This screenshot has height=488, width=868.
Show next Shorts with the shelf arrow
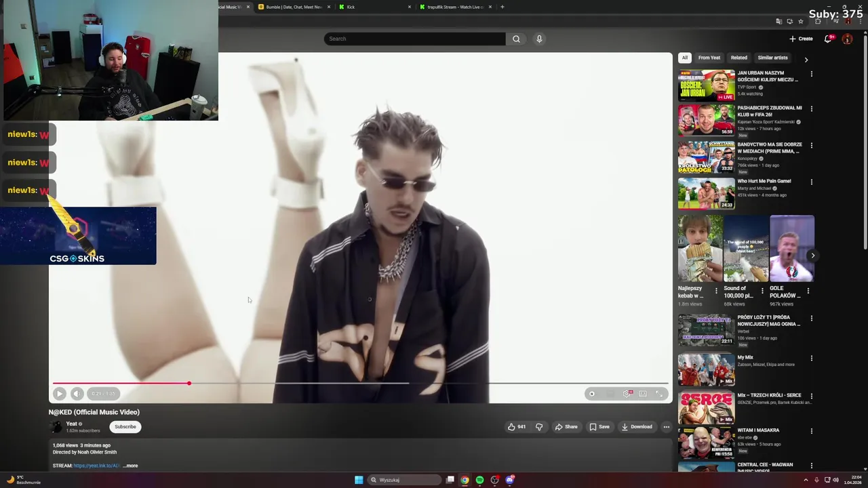[x=812, y=256]
